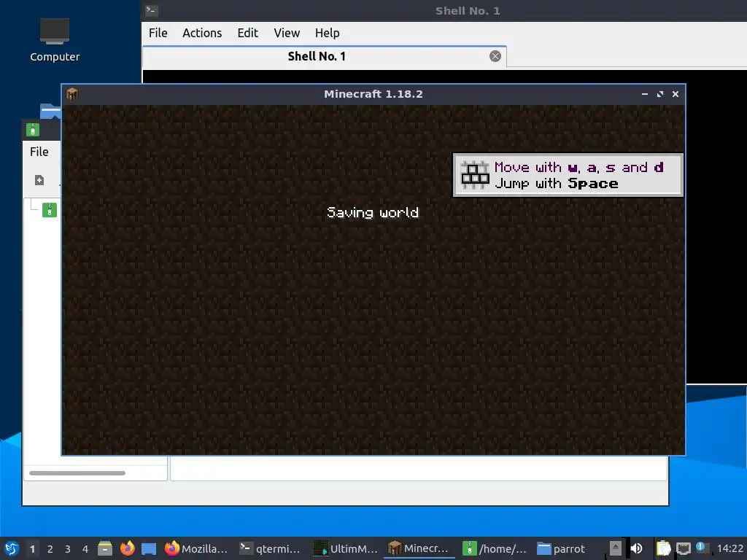Click the update notification tray icon

point(701,548)
